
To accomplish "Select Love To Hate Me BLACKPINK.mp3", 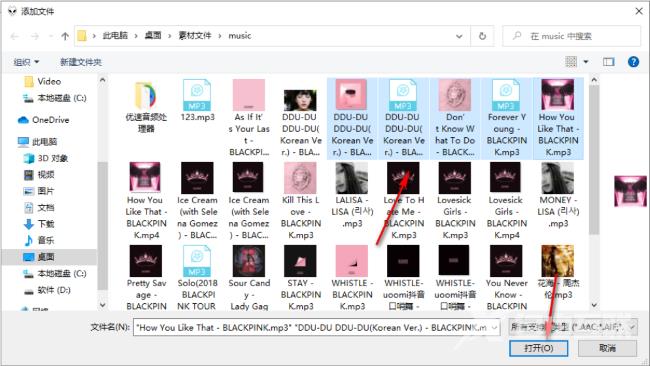I will pyautogui.click(x=403, y=201).
